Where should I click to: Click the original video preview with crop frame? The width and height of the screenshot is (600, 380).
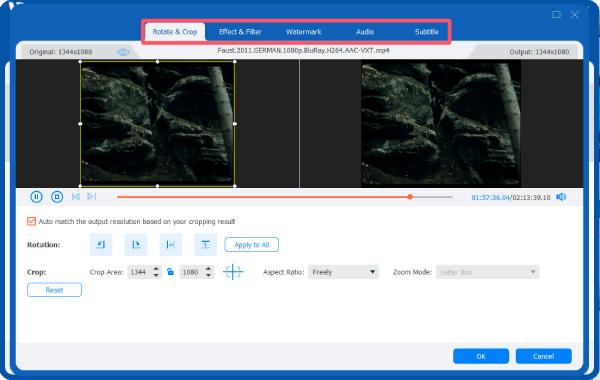point(157,124)
